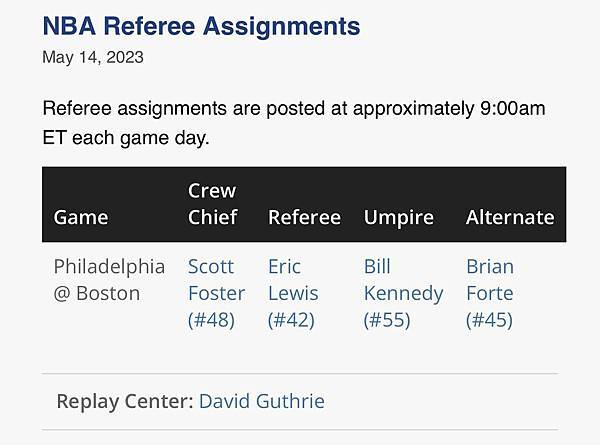The width and height of the screenshot is (600, 445).
Task: Click the #45 number under Brian Forte
Action: pos(489,320)
